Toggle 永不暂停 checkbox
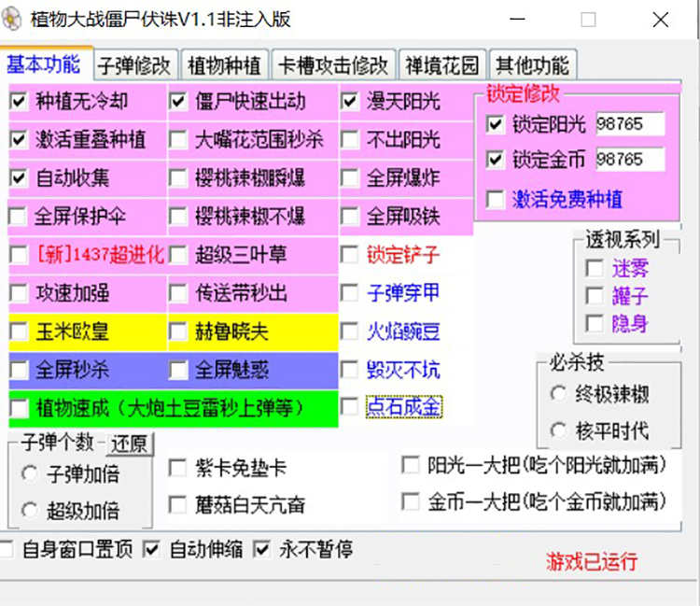The image size is (700, 606). [x=261, y=549]
